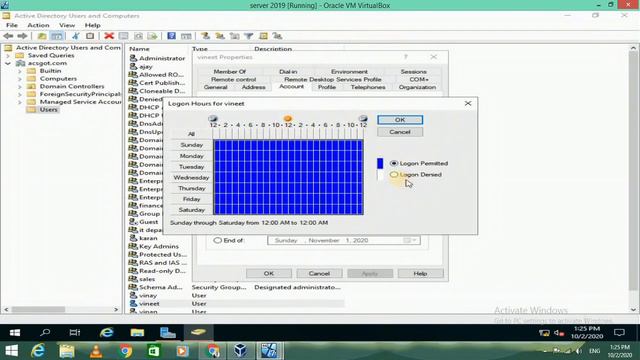640x360 pixels.
Task: Open Task View in the VM taskbar
Action: click(75, 332)
